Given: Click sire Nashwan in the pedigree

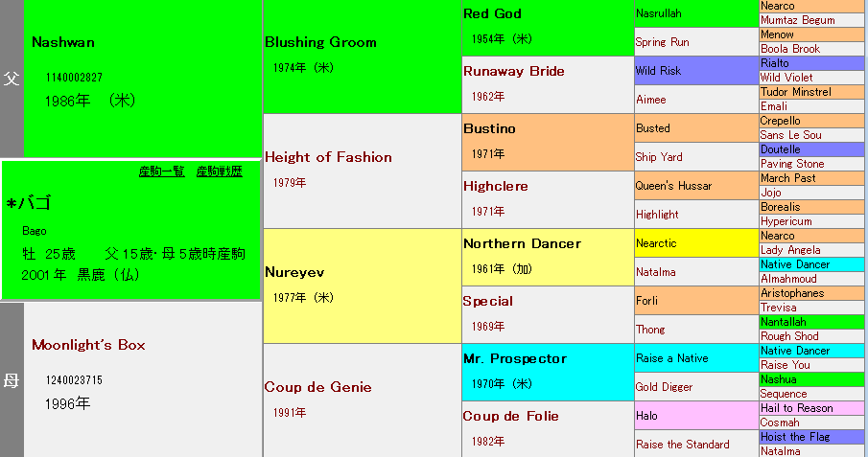Looking at the screenshot, I should pyautogui.click(x=63, y=42).
